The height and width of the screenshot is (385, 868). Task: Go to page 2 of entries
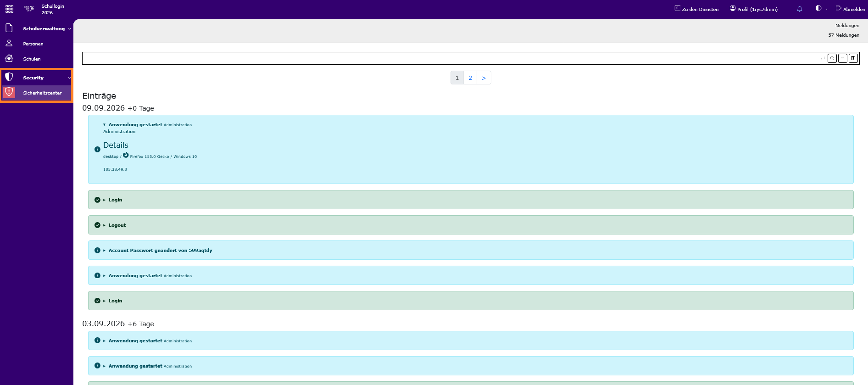(470, 78)
